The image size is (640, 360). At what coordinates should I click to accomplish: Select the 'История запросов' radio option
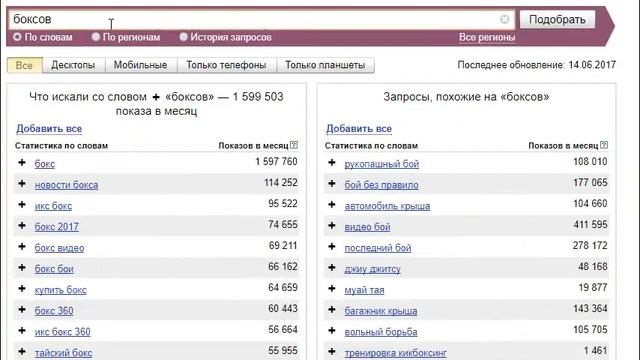click(x=183, y=37)
